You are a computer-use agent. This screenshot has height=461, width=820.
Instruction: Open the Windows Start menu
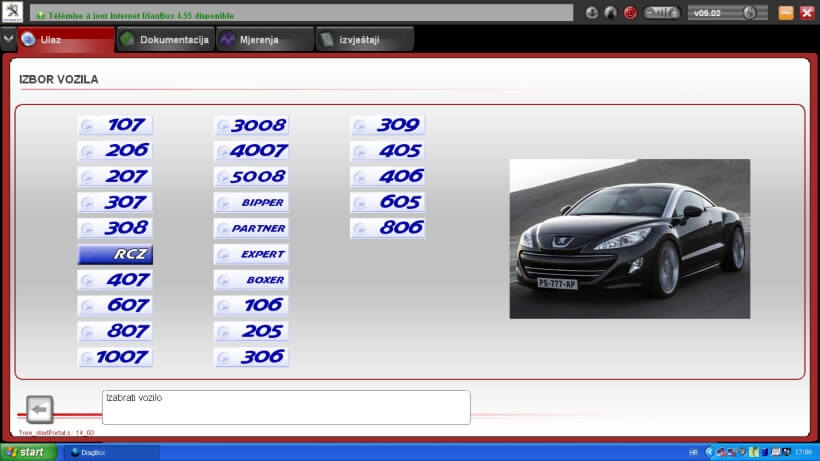point(28,452)
